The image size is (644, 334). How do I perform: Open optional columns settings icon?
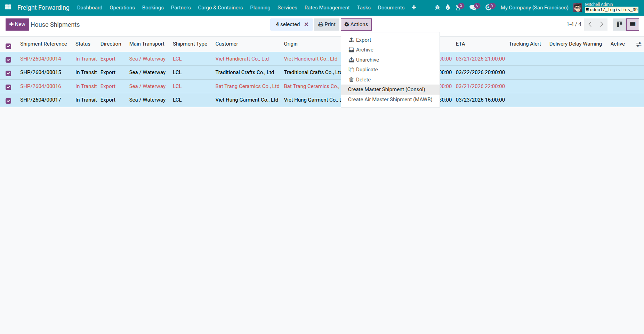(638, 44)
